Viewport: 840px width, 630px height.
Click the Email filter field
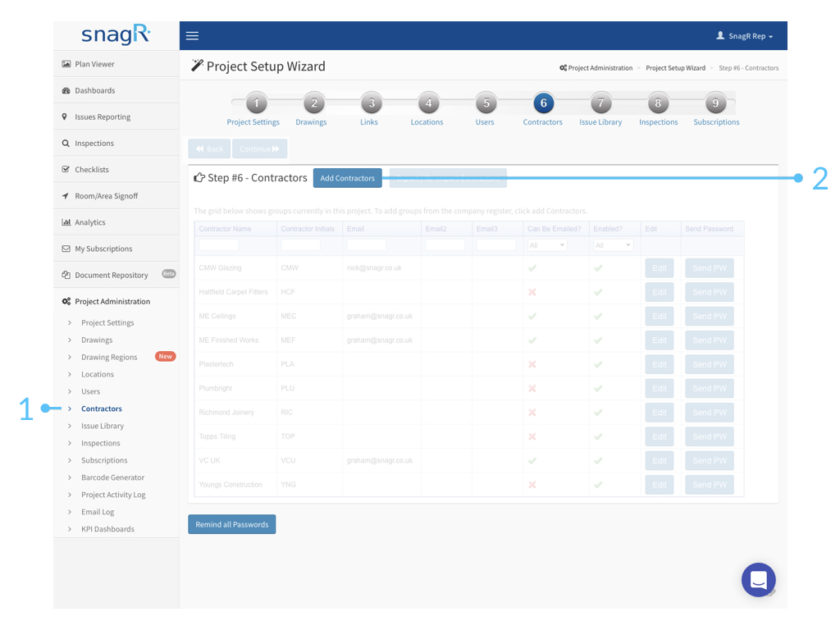coord(367,245)
